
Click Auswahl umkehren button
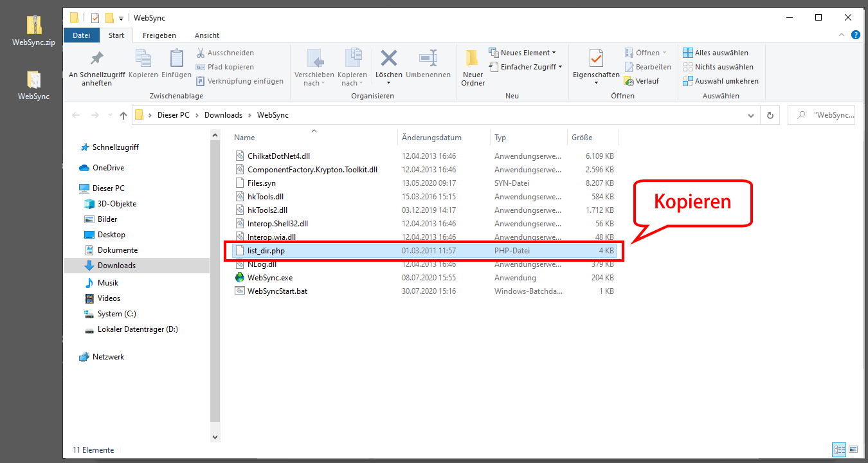(721, 81)
